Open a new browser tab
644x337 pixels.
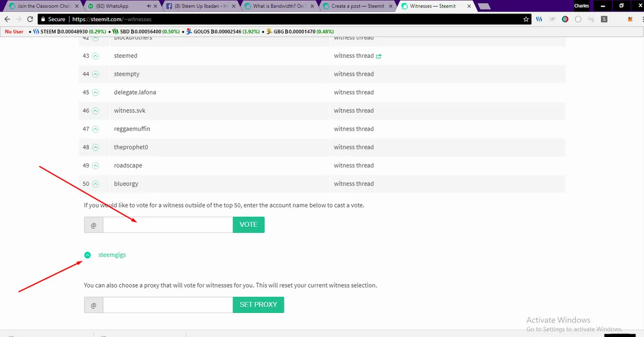click(x=484, y=7)
